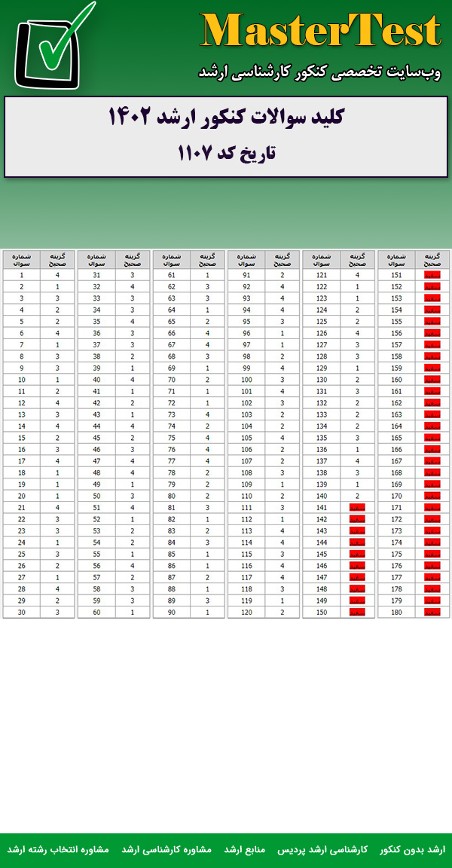Click the question 140 number cell
This screenshot has width=452, height=868.
(321, 496)
